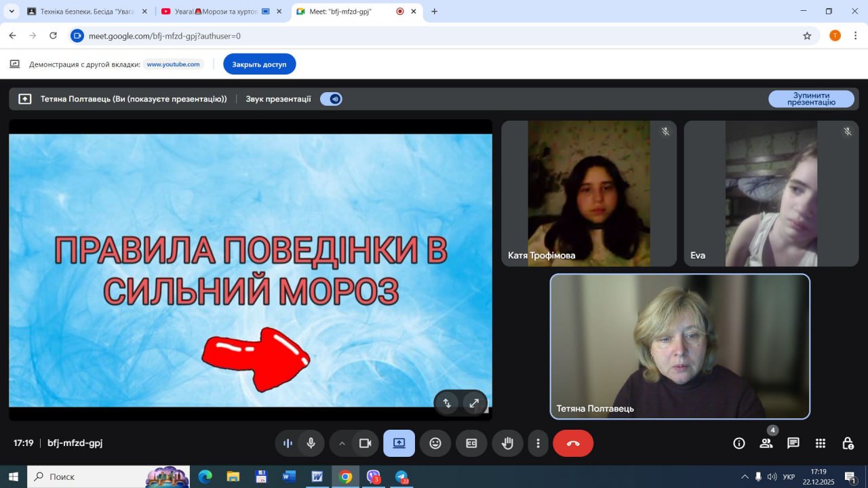Toggle the presentation audio switch
This screenshot has width=868, height=488.
coord(332,99)
